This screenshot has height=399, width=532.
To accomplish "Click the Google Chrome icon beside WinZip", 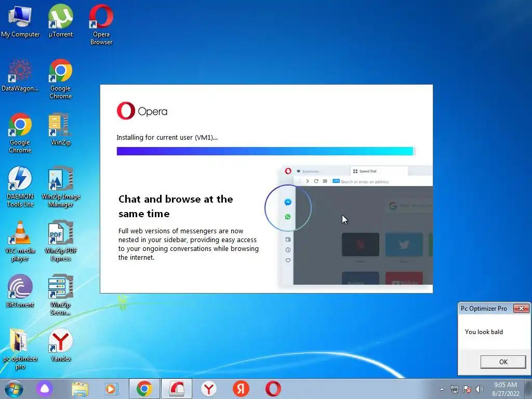I will click(x=20, y=134).
